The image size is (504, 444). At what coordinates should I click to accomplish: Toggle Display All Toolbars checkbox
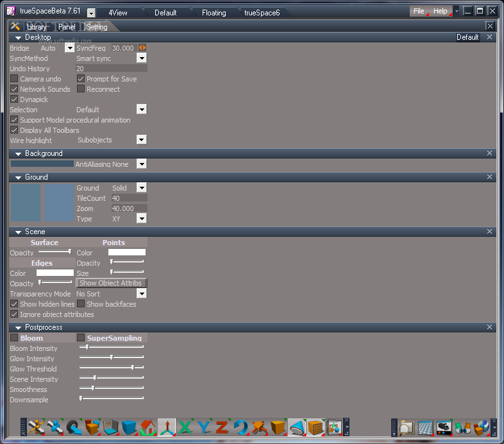pos(14,130)
